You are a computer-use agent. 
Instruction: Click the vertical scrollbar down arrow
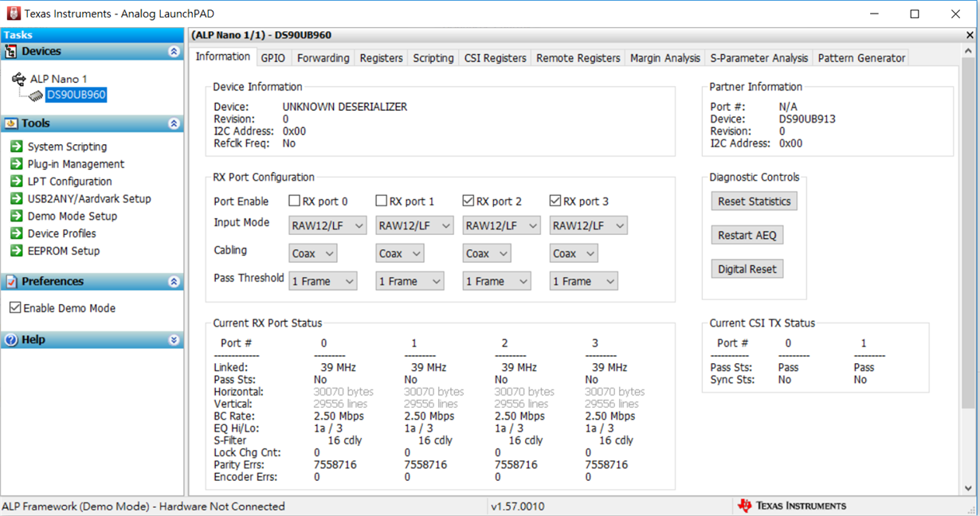969,488
